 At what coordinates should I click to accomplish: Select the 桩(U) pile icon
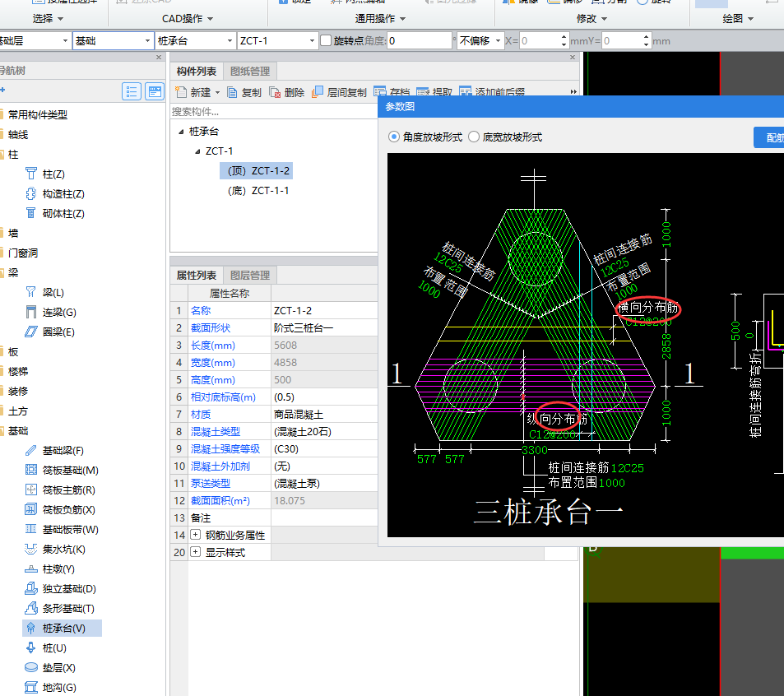point(31,647)
